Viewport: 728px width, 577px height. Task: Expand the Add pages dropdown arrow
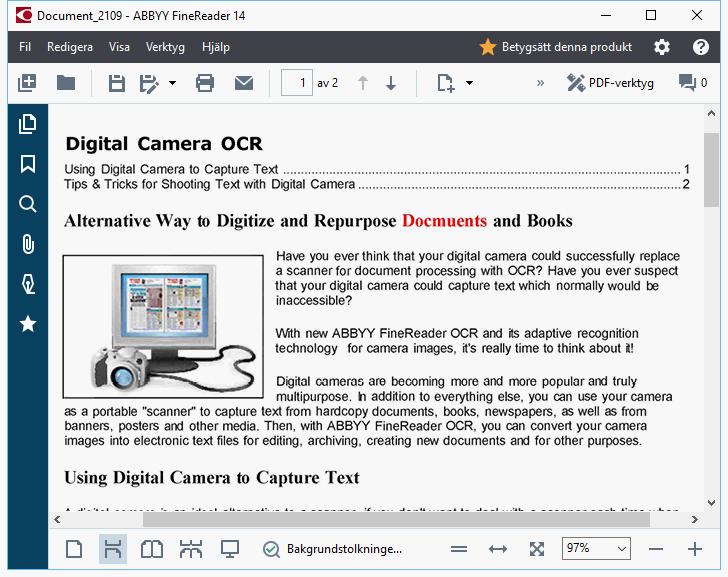469,83
